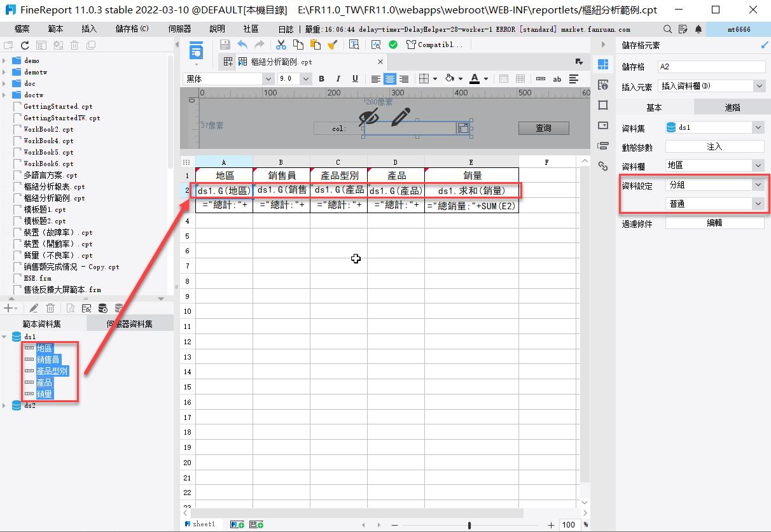Switch to 進階 tab
This screenshot has width=771, height=532.
[x=732, y=108]
